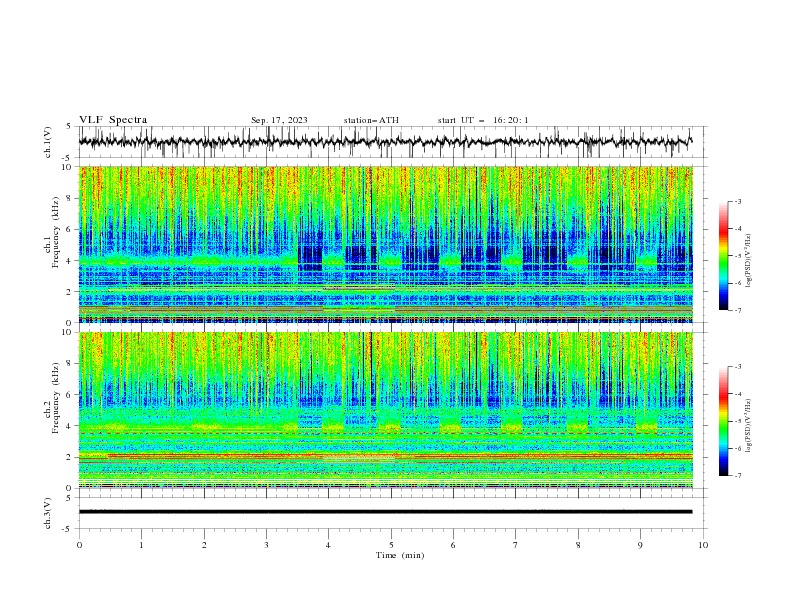Click the ch.3 flat black waveform trace
This screenshot has height=612, width=792.
[385, 512]
